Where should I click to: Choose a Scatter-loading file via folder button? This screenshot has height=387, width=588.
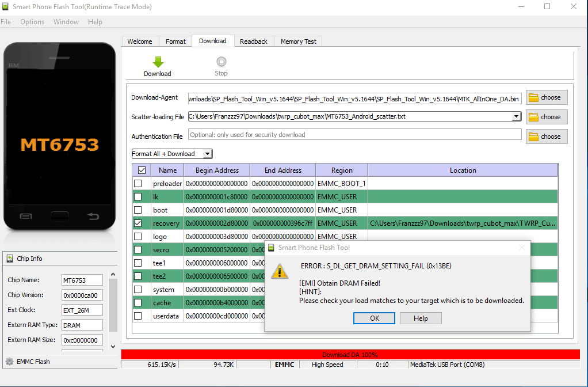click(547, 117)
